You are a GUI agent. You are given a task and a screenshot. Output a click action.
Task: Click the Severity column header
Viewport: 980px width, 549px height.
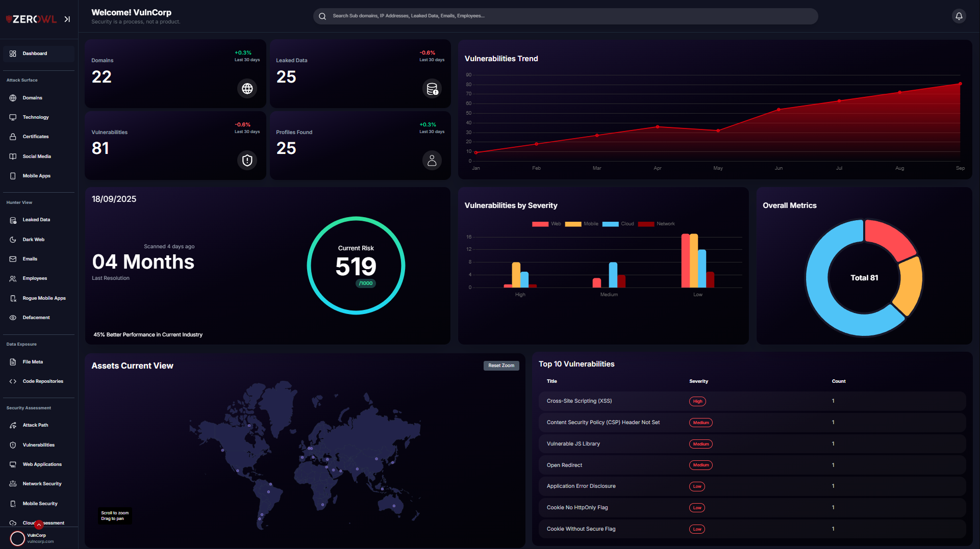(x=698, y=381)
